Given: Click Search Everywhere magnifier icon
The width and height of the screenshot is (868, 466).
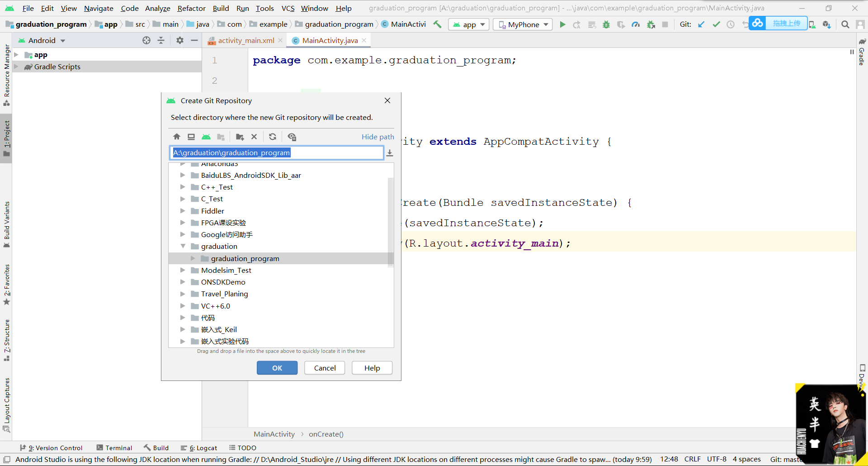Looking at the screenshot, I should [845, 24].
